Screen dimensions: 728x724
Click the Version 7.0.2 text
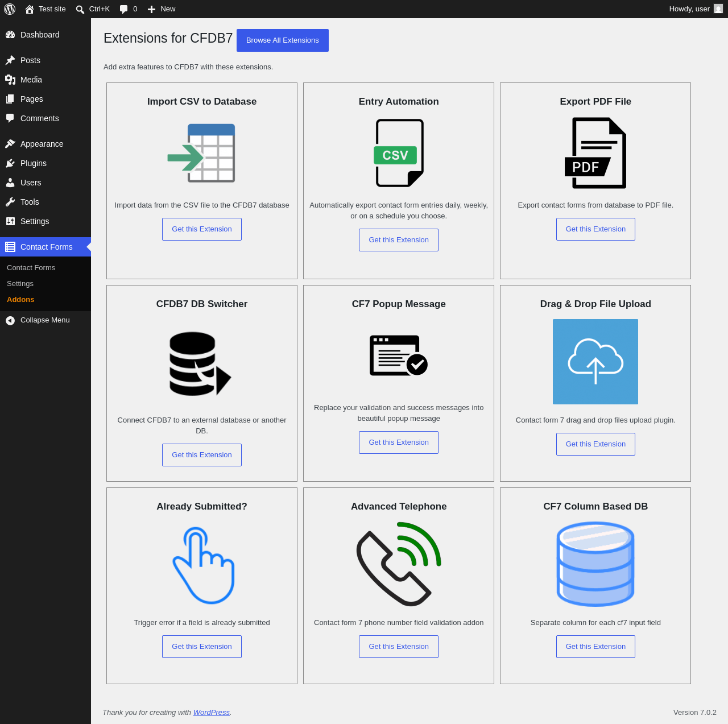coord(695,713)
